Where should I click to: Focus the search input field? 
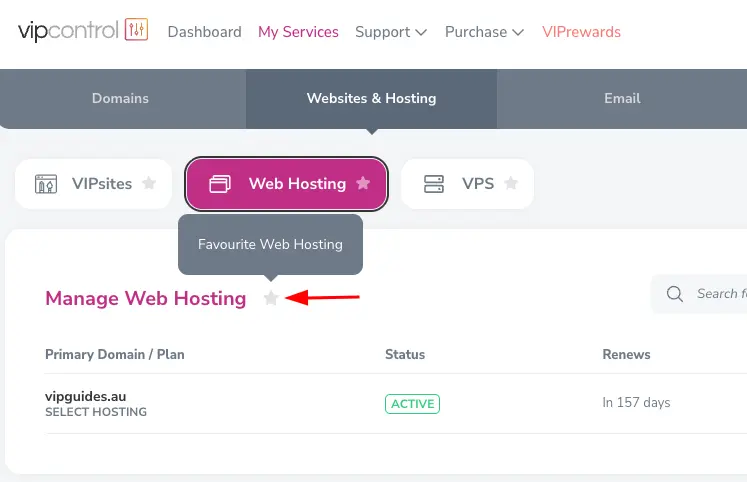720,294
